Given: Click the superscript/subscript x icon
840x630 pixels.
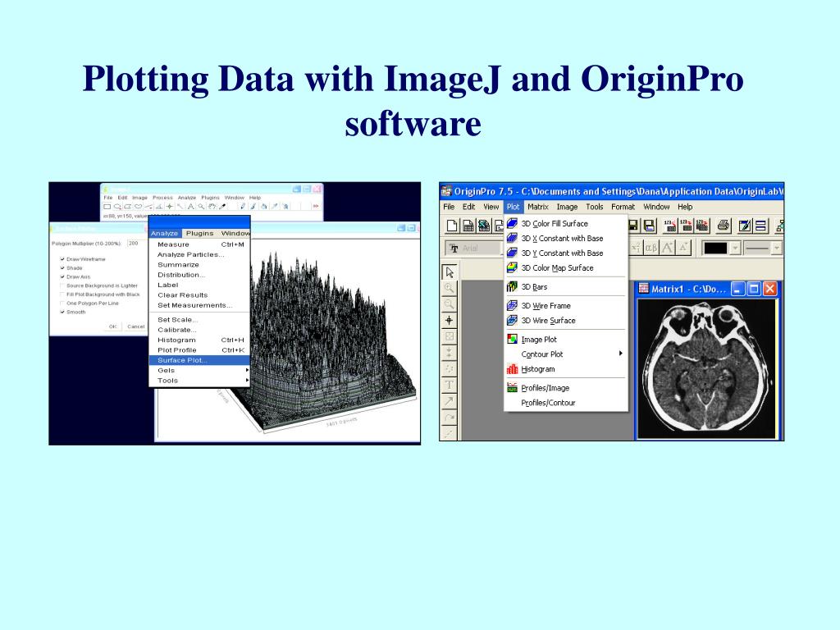Looking at the screenshot, I should 636,248.
